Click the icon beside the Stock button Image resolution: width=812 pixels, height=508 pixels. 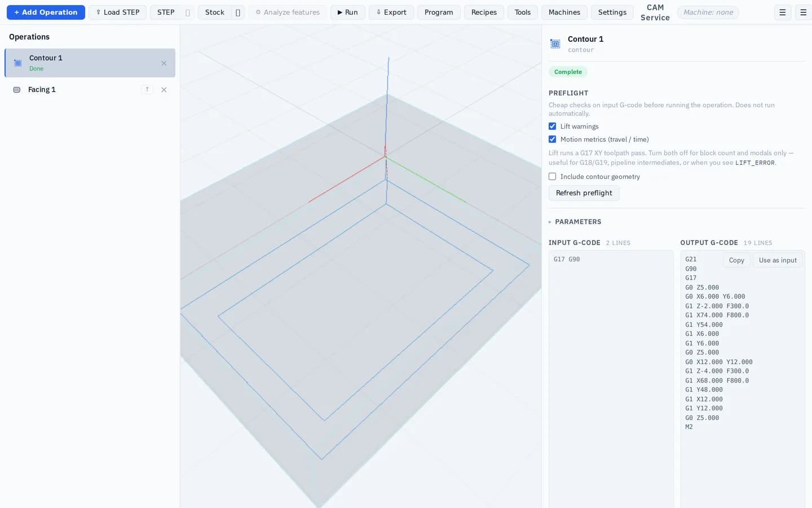[x=238, y=12]
